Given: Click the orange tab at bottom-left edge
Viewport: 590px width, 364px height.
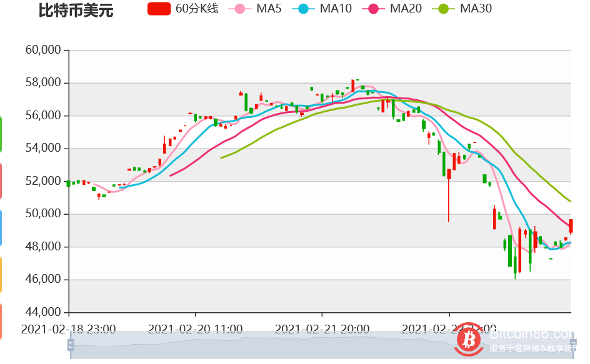Looking at the screenshot, I should click(1, 322).
